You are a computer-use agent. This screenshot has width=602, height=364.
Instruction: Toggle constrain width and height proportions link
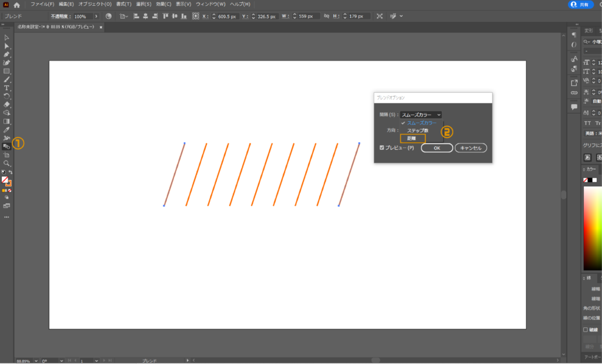(x=327, y=16)
